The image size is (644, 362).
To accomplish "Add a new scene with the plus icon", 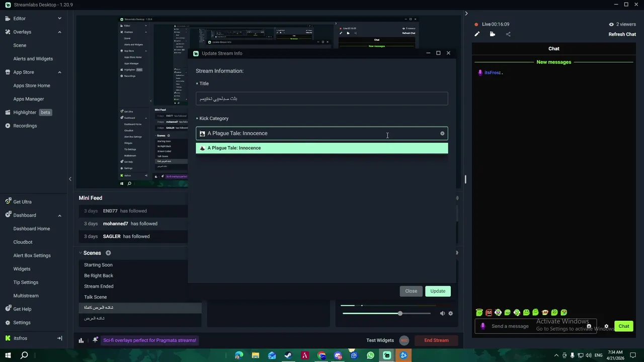I will pos(108,253).
